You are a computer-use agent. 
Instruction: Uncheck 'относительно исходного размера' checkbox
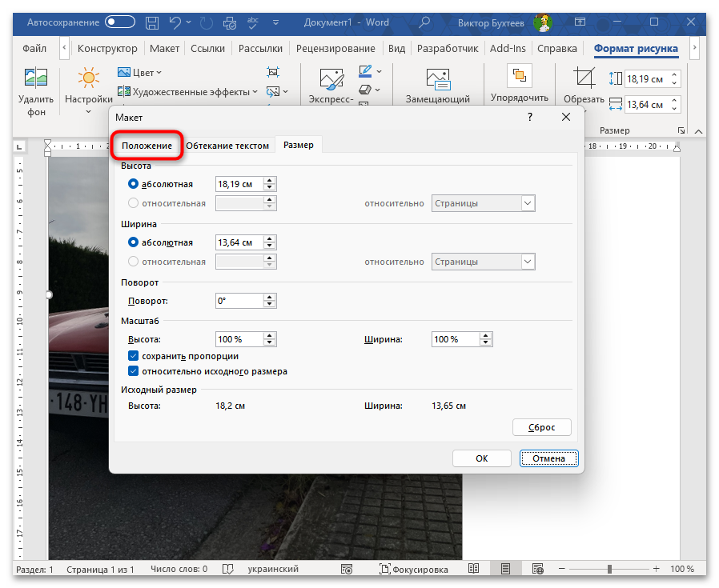[x=133, y=370]
